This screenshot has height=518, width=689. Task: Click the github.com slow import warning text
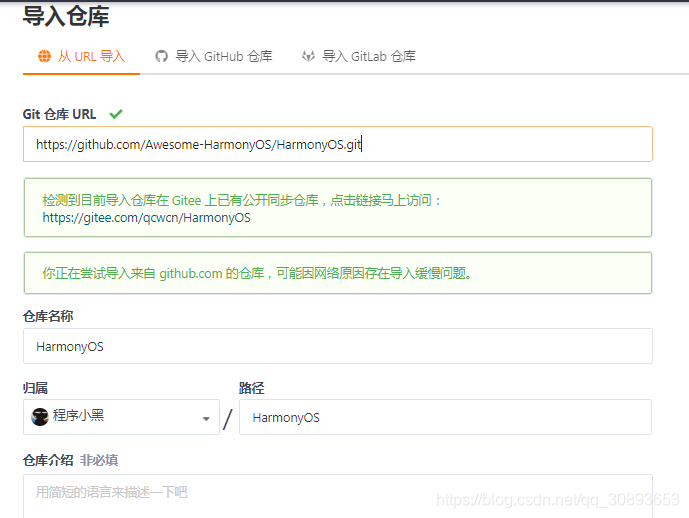[x=257, y=273]
